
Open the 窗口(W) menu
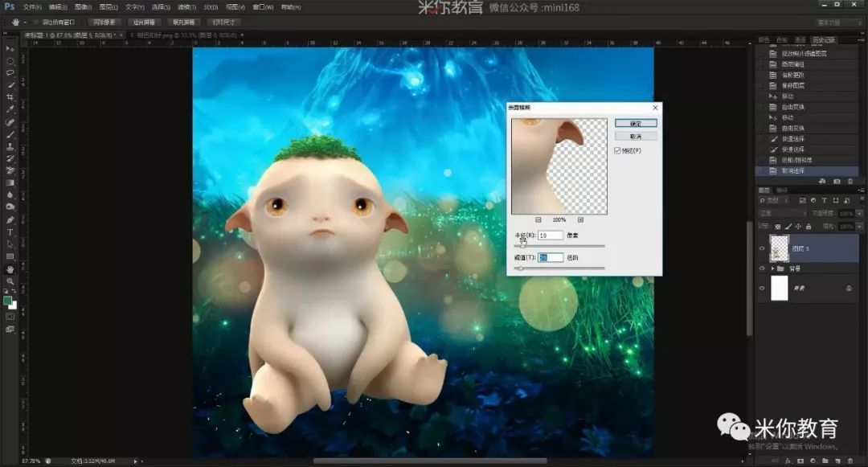[x=263, y=7]
